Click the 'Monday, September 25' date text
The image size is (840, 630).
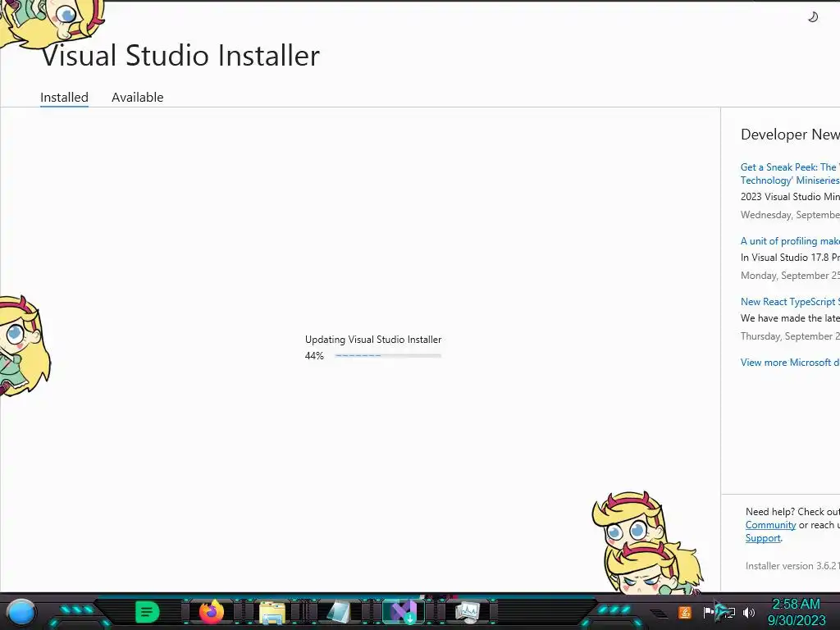pos(790,276)
